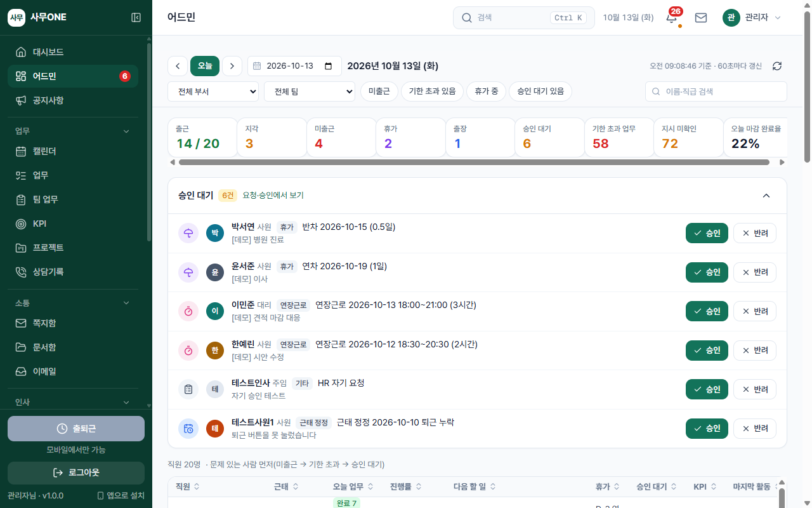The image size is (812, 508).
Task: Open the 관리자 account dropdown
Action: 752,18
